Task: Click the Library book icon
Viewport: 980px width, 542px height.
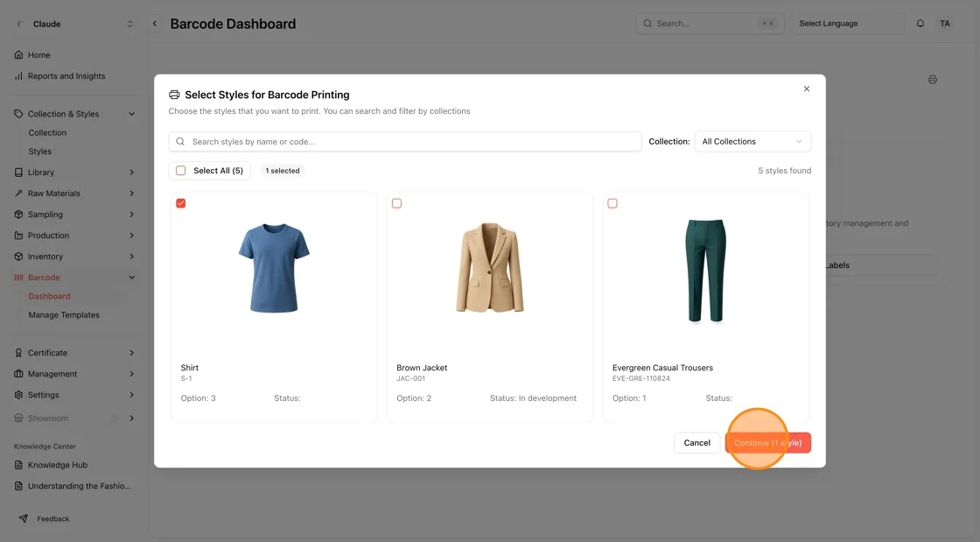Action: (x=18, y=172)
